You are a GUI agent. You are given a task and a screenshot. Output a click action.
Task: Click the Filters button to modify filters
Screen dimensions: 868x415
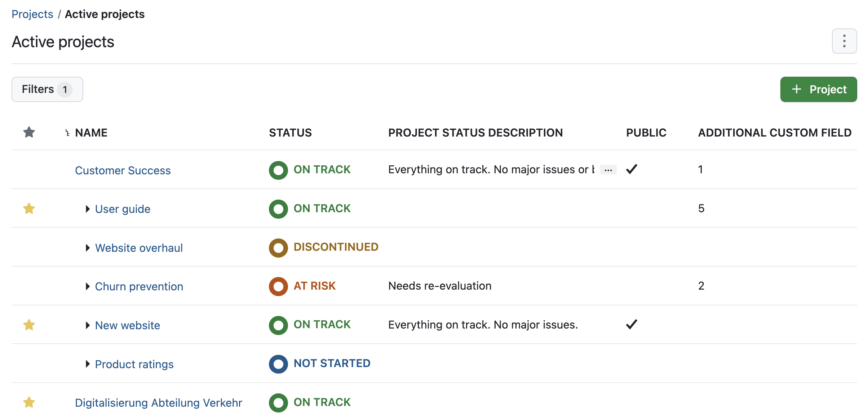47,89
